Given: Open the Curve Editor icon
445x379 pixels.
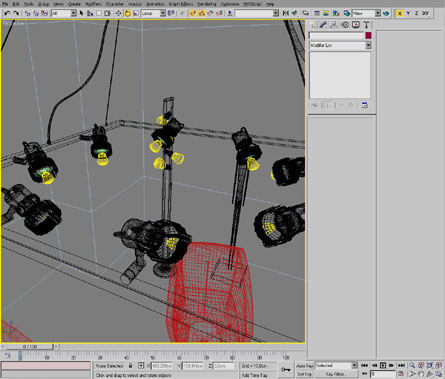Looking at the screenshot, I should click(x=317, y=13).
